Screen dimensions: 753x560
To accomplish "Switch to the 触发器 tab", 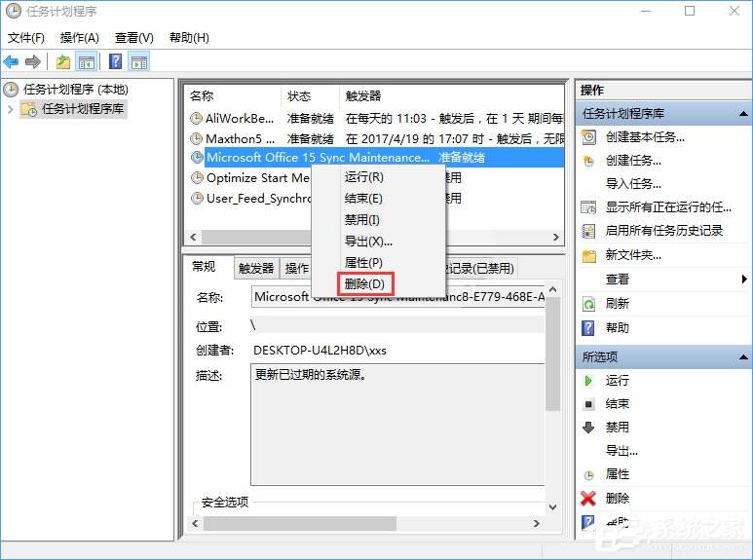I will point(256,268).
